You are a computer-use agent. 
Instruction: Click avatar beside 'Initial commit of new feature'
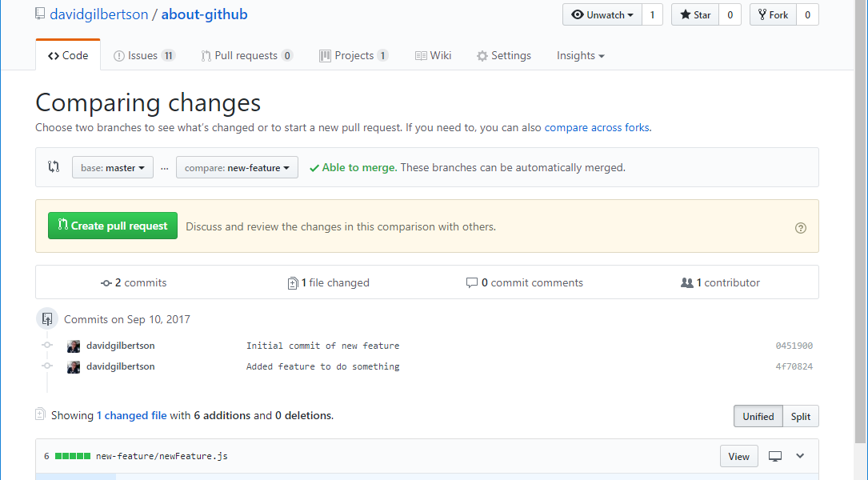coord(74,346)
